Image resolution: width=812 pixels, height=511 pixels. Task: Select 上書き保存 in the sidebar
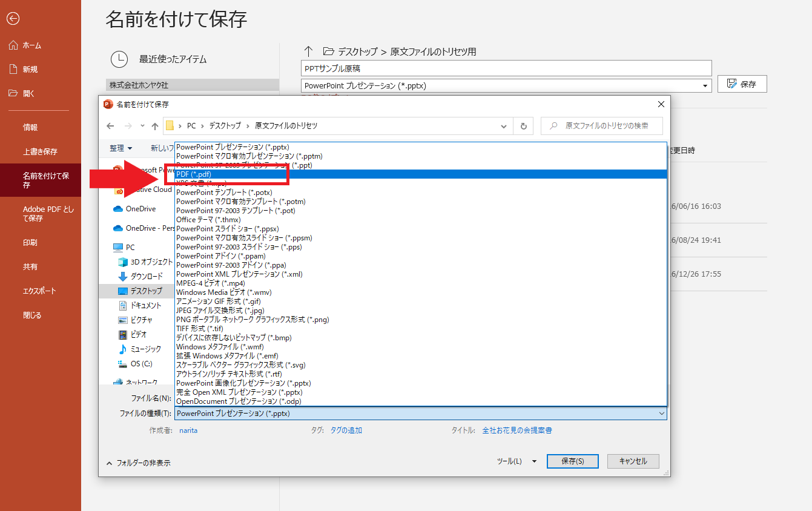40,152
